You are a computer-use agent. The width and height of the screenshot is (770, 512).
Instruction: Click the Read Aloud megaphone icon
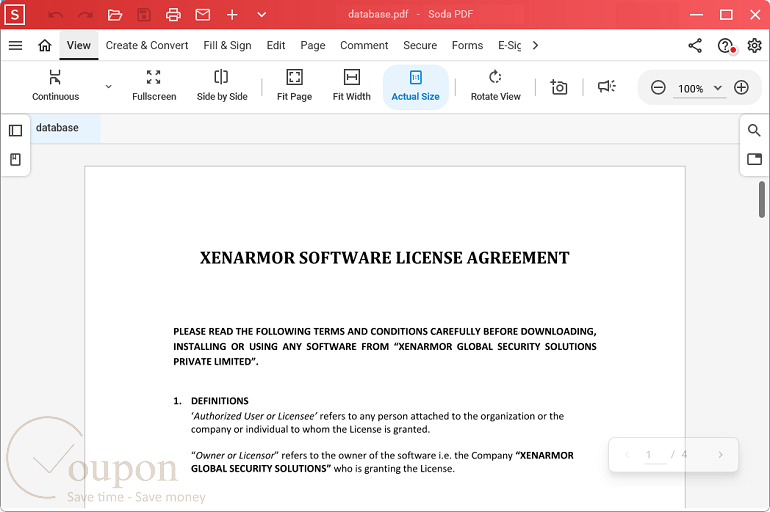[x=606, y=86]
